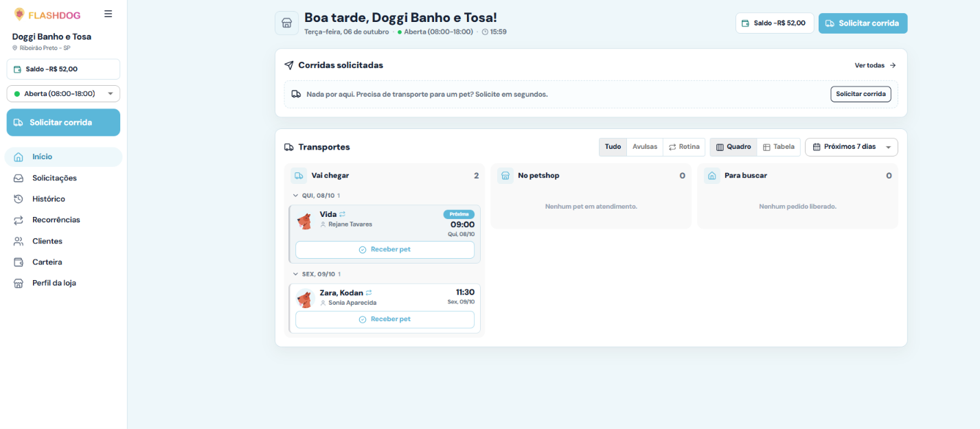Click Solicitar corrida in the empty requests box
The image size is (980, 429).
[x=861, y=94]
